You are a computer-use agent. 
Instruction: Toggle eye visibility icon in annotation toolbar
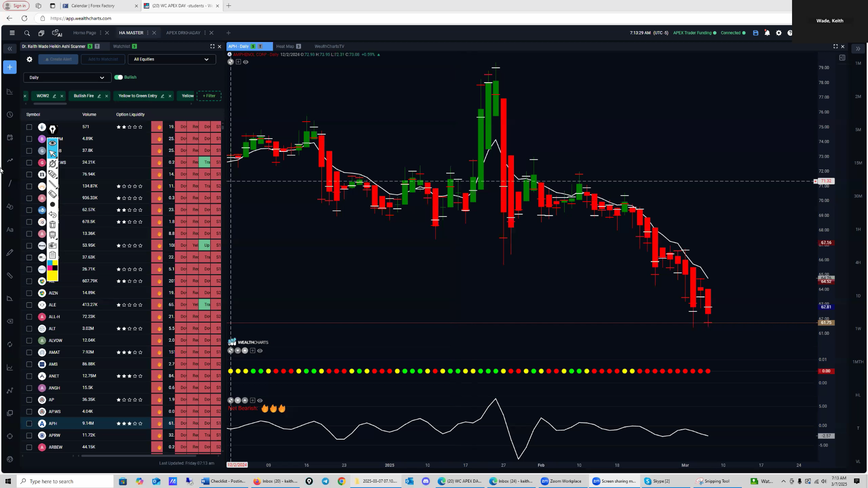coord(52,143)
